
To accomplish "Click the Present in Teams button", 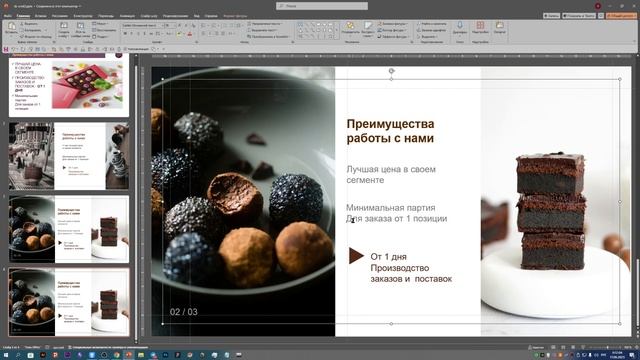I will click(x=578, y=16).
